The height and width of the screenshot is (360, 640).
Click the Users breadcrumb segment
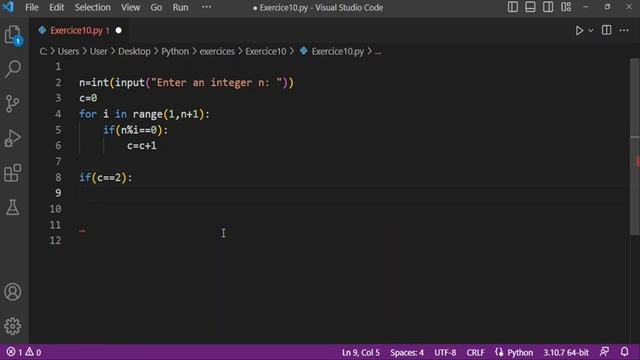68,51
